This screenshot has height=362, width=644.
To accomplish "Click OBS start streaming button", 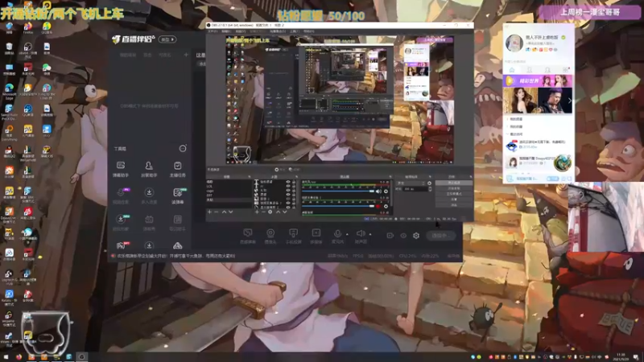I will 454,183.
